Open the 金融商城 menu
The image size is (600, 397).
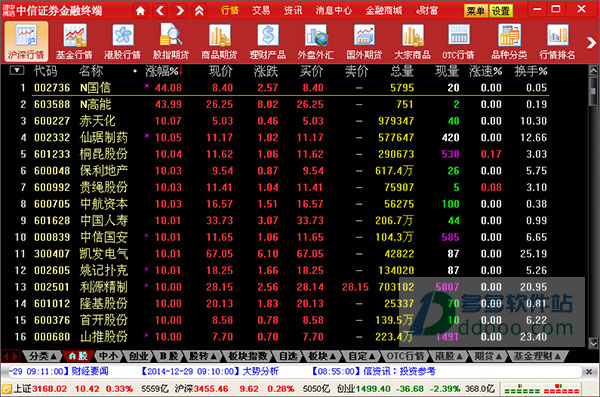tap(384, 10)
